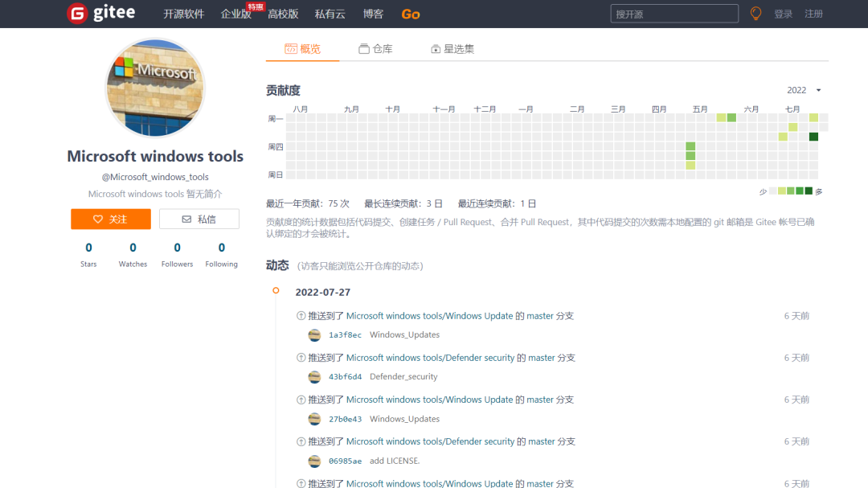Click the Microsoft profile avatar image
Viewport: 868px width, 488px height.
pyautogui.click(x=155, y=88)
